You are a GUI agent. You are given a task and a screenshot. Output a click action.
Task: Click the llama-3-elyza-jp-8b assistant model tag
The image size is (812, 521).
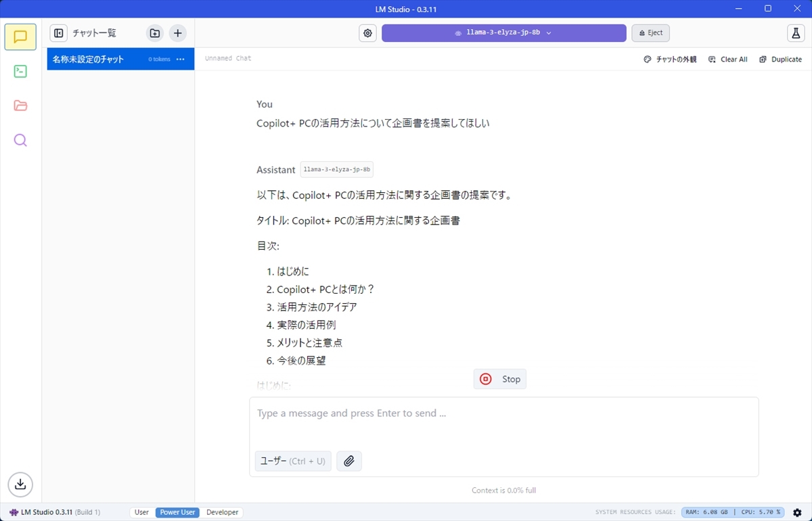pyautogui.click(x=337, y=170)
